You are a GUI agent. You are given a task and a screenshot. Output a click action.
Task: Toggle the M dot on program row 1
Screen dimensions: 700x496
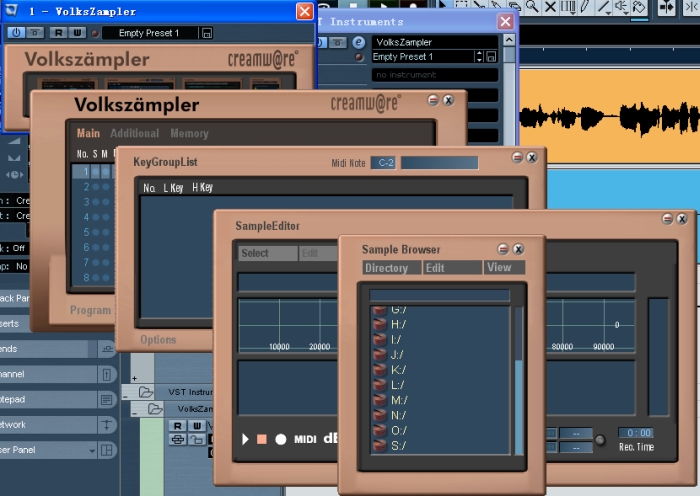pyautogui.click(x=106, y=172)
